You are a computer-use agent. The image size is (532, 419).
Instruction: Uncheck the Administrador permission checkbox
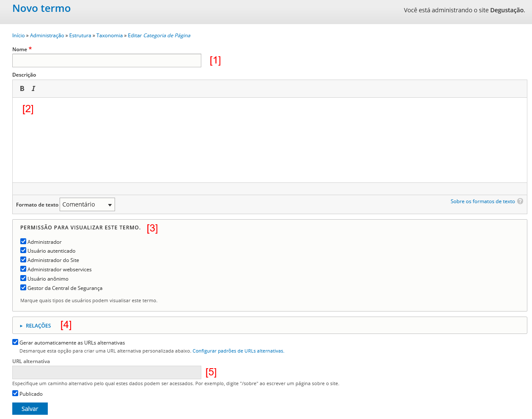click(23, 242)
